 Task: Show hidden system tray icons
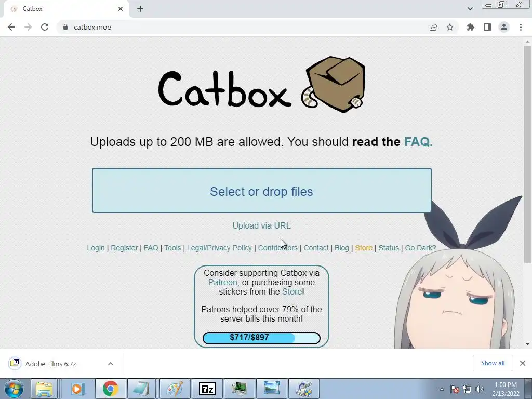coord(442,389)
